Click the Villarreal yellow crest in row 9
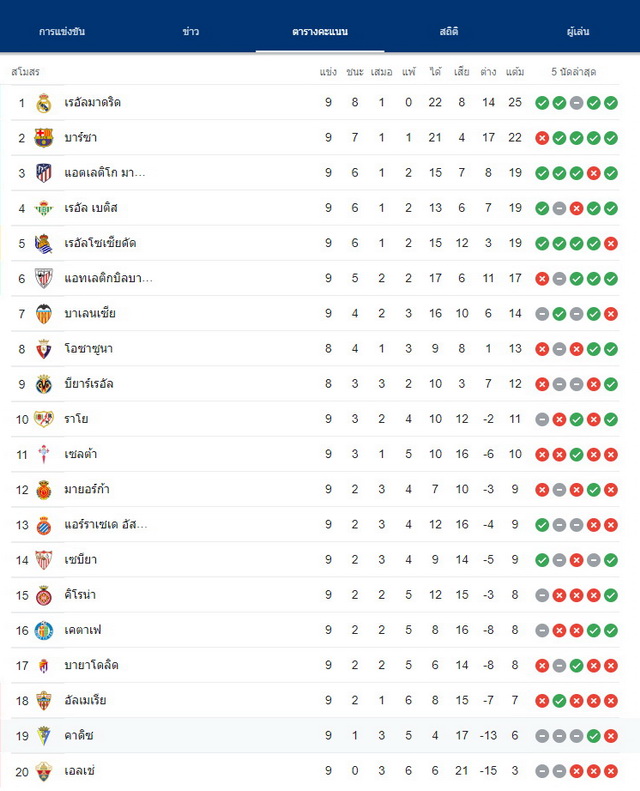 coord(44,384)
